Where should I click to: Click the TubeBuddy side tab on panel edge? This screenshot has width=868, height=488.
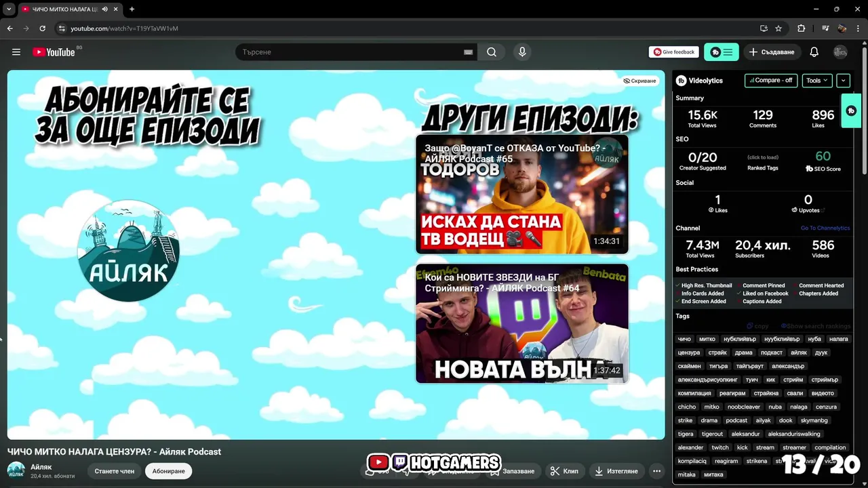click(851, 110)
